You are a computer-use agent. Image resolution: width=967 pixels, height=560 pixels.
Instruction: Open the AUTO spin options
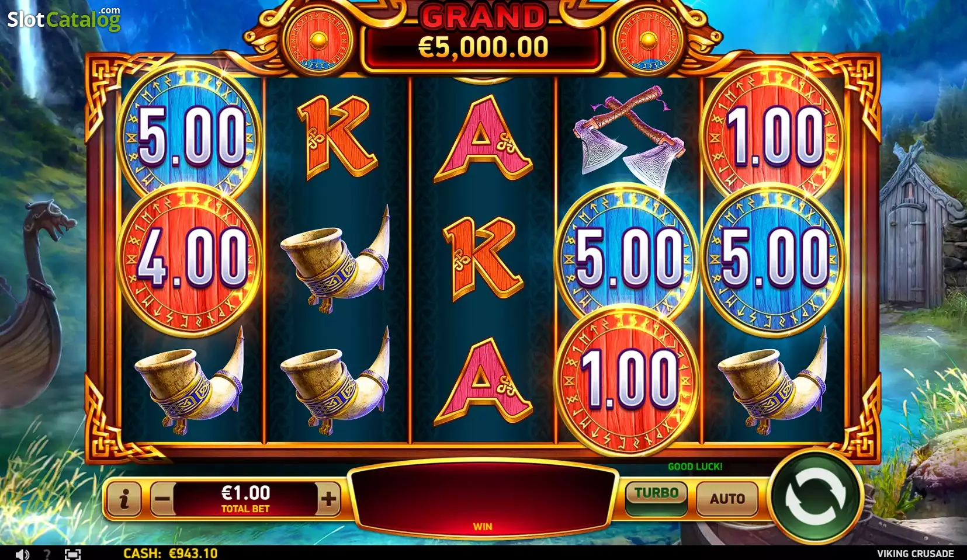(x=727, y=499)
